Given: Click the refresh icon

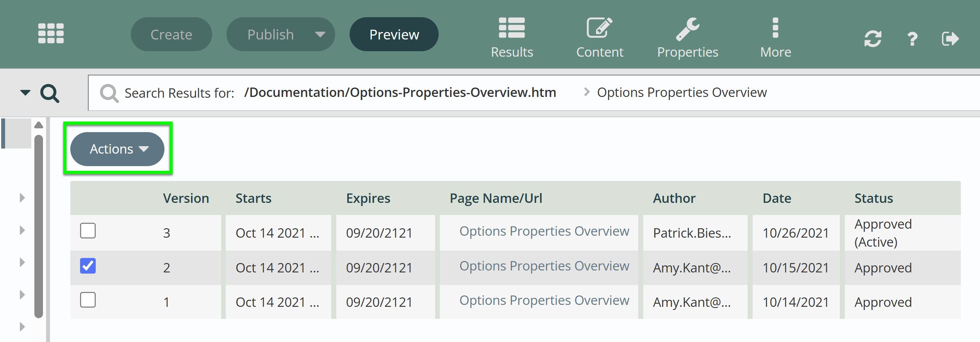Looking at the screenshot, I should [x=873, y=39].
